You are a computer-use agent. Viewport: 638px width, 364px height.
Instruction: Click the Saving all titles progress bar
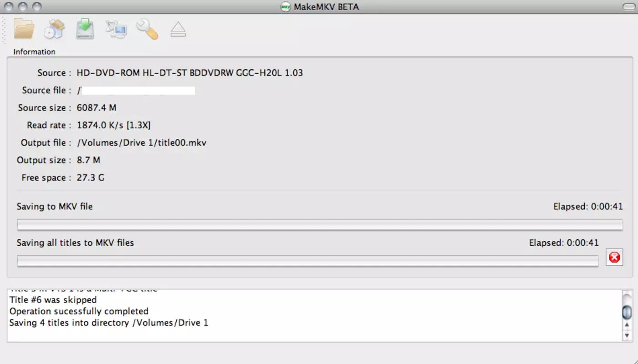tap(308, 261)
